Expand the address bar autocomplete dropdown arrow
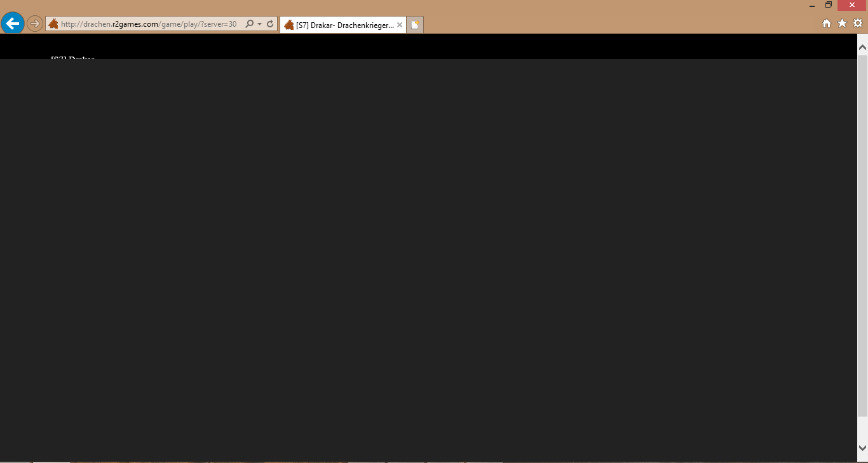The height and width of the screenshot is (463, 868). coord(259,24)
